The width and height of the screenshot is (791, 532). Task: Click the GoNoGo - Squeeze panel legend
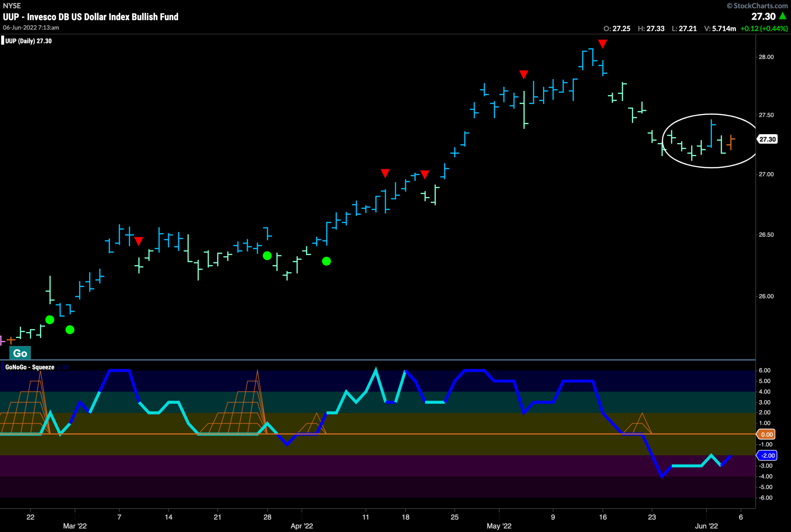pos(30,367)
